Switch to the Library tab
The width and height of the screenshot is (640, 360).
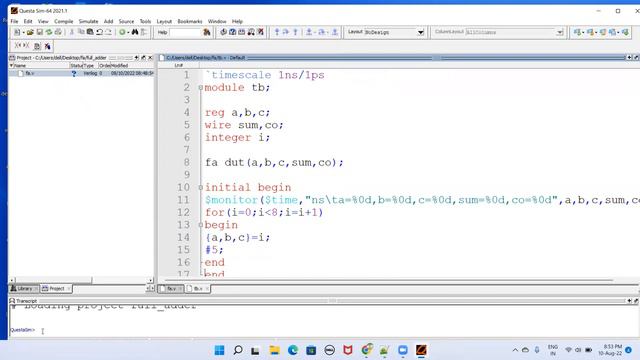[24, 289]
